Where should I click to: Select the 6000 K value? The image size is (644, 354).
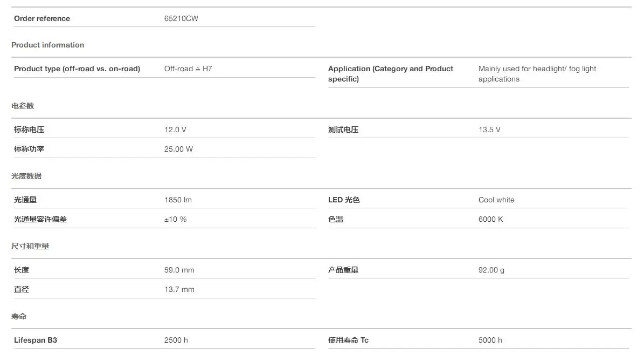[491, 219]
